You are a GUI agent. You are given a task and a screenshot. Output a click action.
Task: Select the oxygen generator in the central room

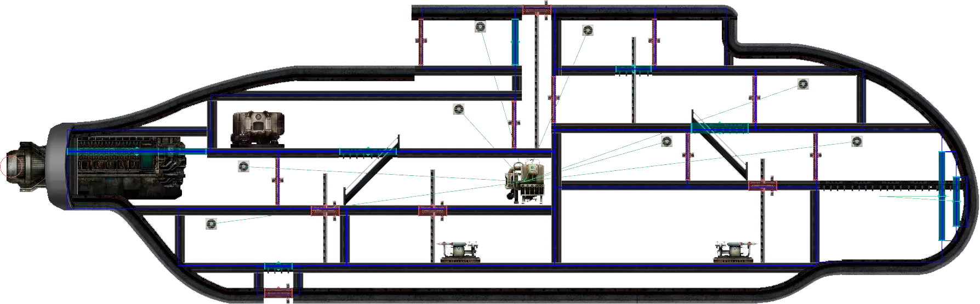[x=527, y=181]
